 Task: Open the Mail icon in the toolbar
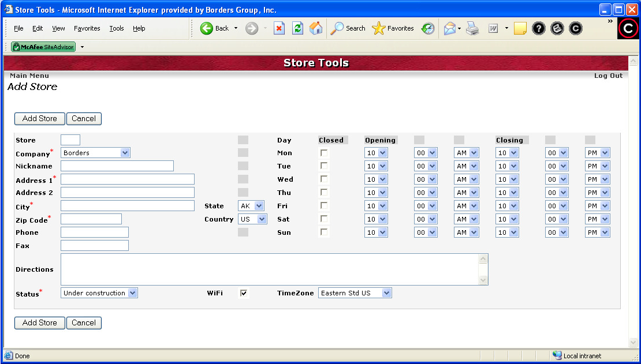click(450, 28)
